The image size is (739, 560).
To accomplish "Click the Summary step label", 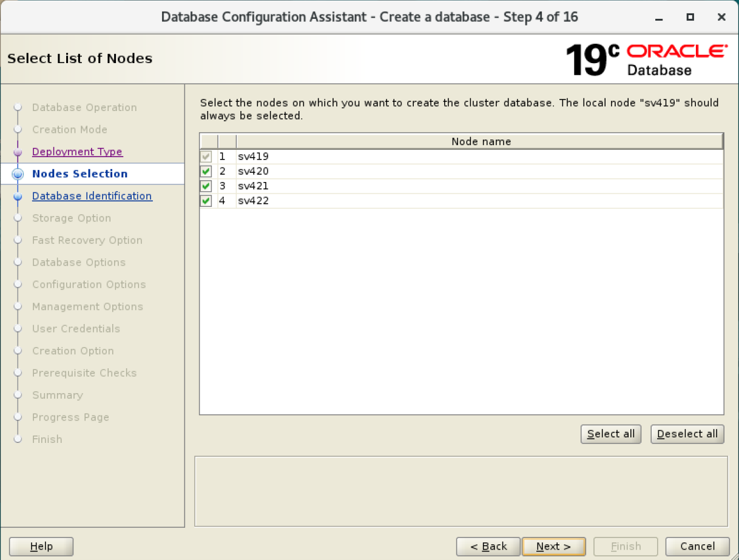I will pos(58,395).
